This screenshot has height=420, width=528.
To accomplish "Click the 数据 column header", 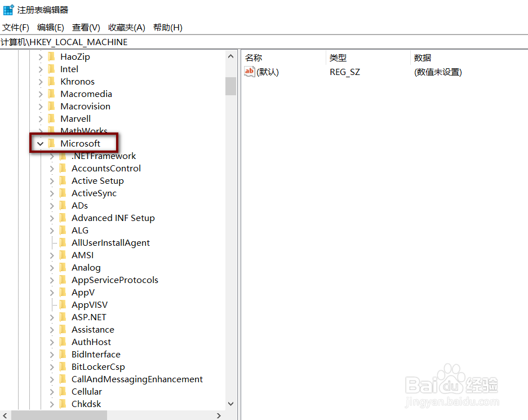I will 469,58.
